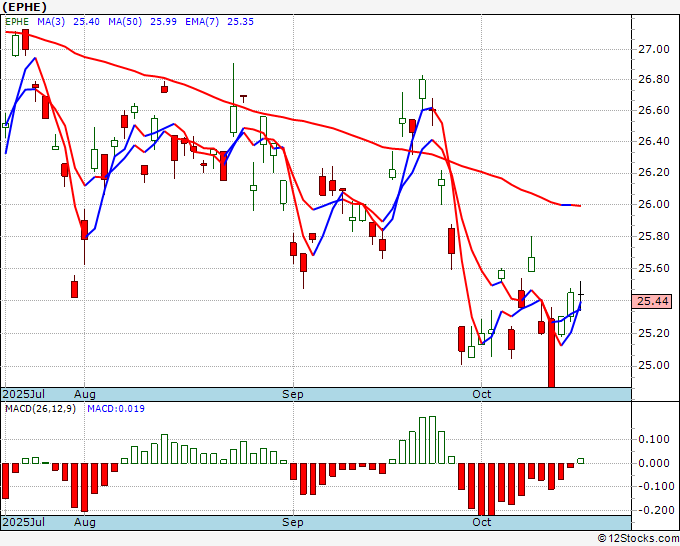Click Aug on the price chart axis
The height and width of the screenshot is (546, 680).
[x=85, y=394]
